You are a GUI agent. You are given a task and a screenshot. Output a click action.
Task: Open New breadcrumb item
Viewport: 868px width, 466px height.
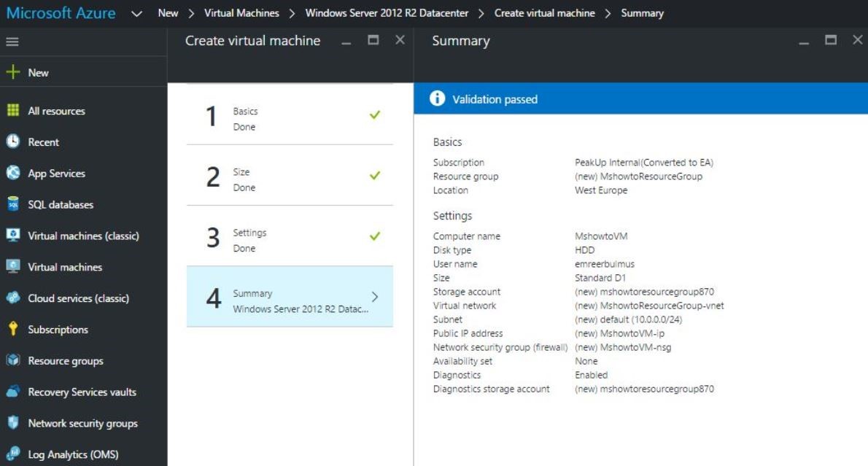coord(168,12)
